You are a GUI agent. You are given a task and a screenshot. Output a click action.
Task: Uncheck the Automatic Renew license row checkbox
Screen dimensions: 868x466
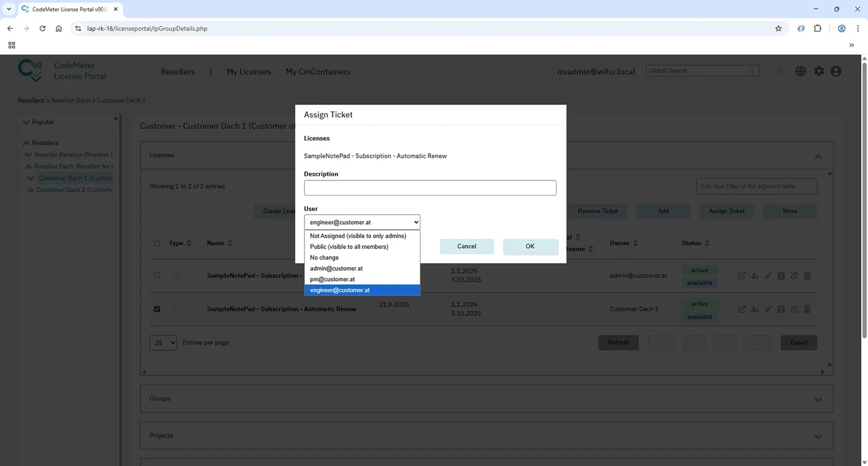157,309
